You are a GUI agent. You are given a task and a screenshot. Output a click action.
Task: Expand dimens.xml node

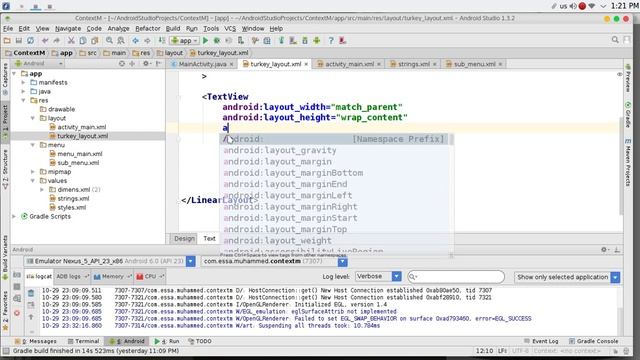pos(42,190)
